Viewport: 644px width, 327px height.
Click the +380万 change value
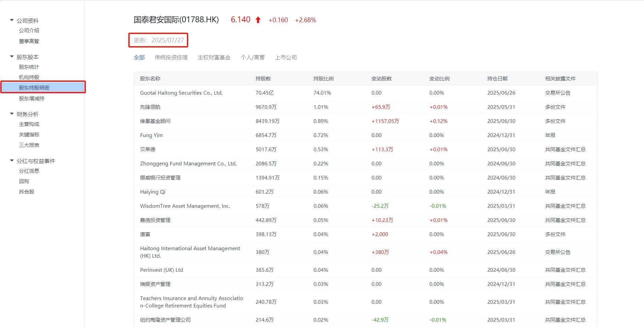point(380,252)
